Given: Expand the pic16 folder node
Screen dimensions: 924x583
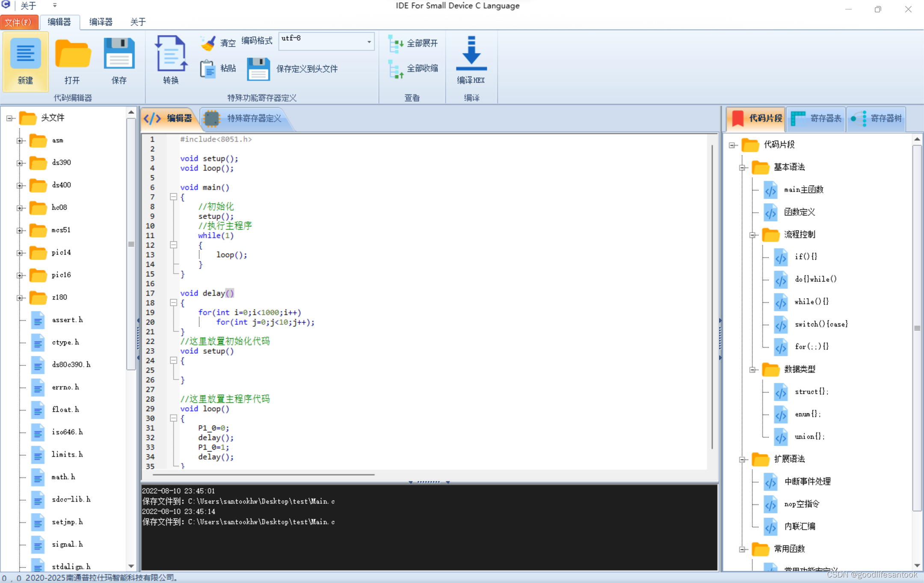Looking at the screenshot, I should point(20,275).
